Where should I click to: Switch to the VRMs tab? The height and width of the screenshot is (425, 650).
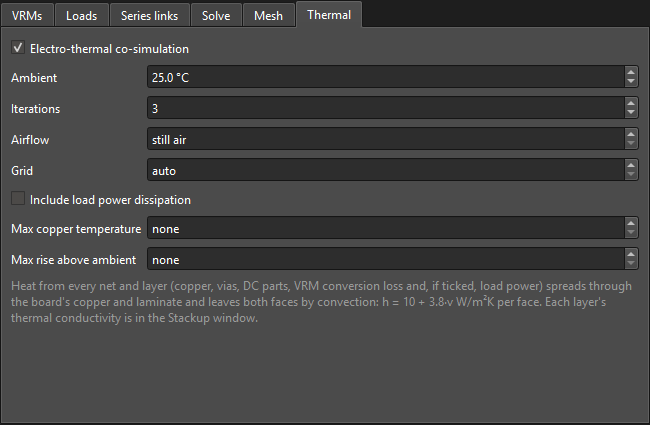click(27, 16)
